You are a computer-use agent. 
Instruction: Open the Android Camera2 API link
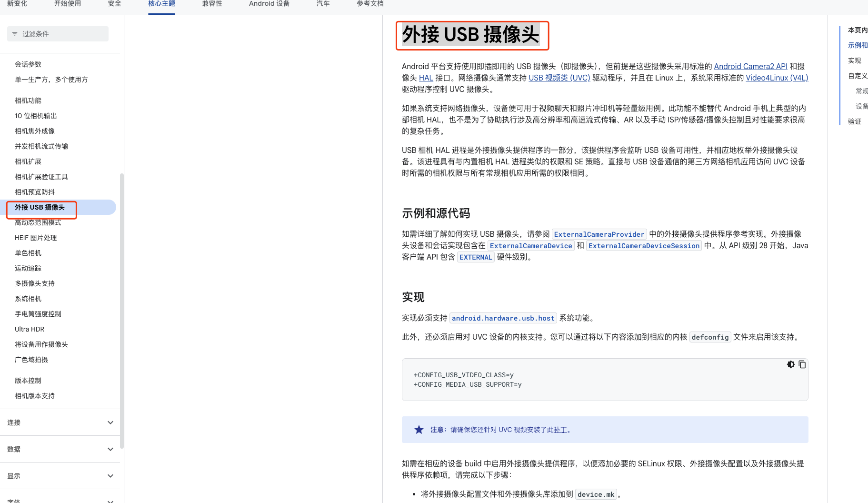tap(750, 66)
